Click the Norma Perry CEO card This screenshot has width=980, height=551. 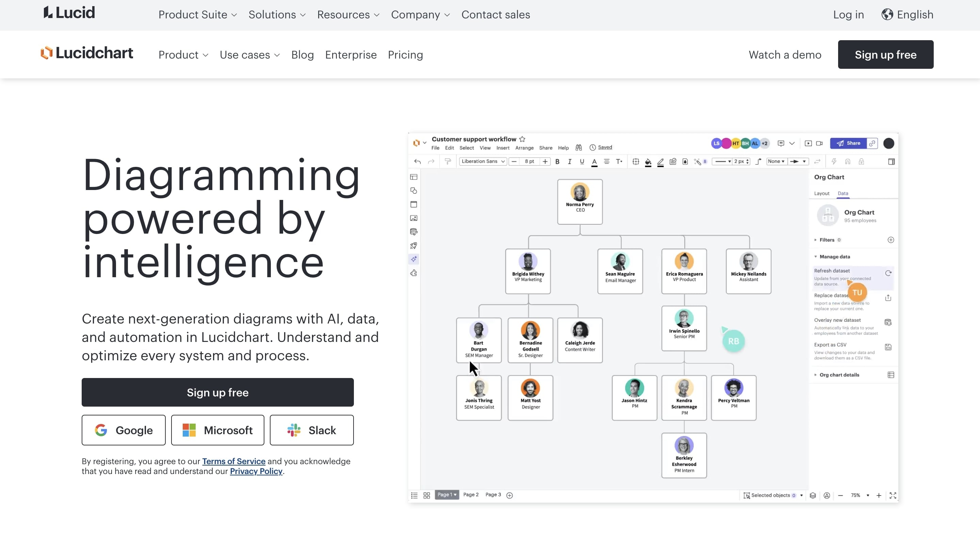pos(580,202)
